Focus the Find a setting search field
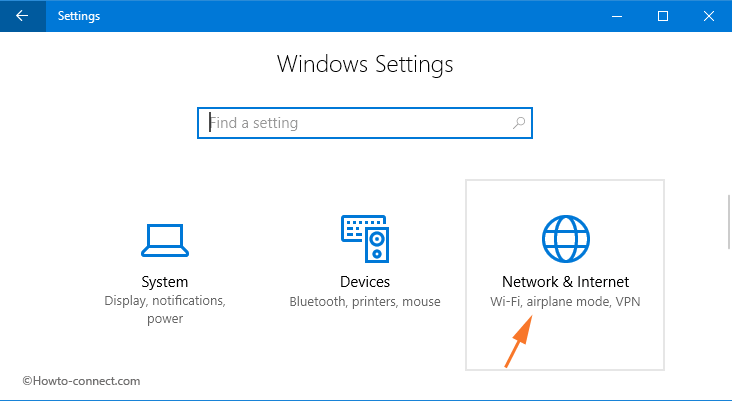Image resolution: width=732 pixels, height=401 pixels. click(x=365, y=123)
